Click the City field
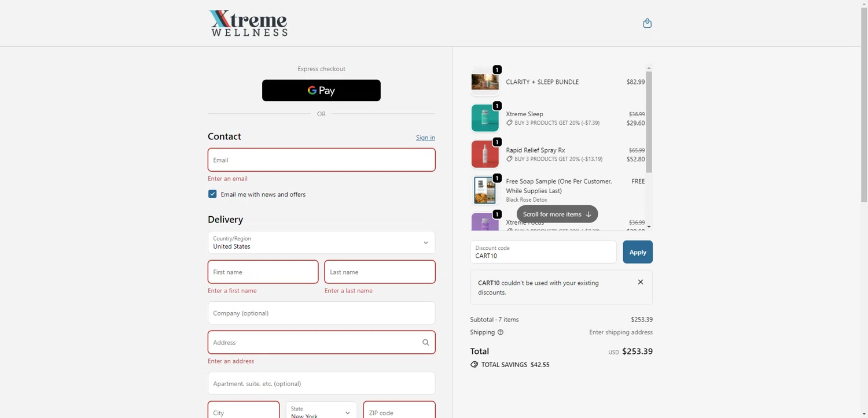This screenshot has width=868, height=418. point(244,410)
